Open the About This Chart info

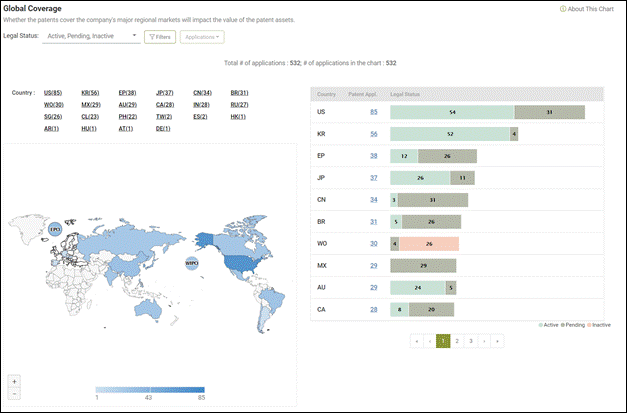[x=587, y=9]
